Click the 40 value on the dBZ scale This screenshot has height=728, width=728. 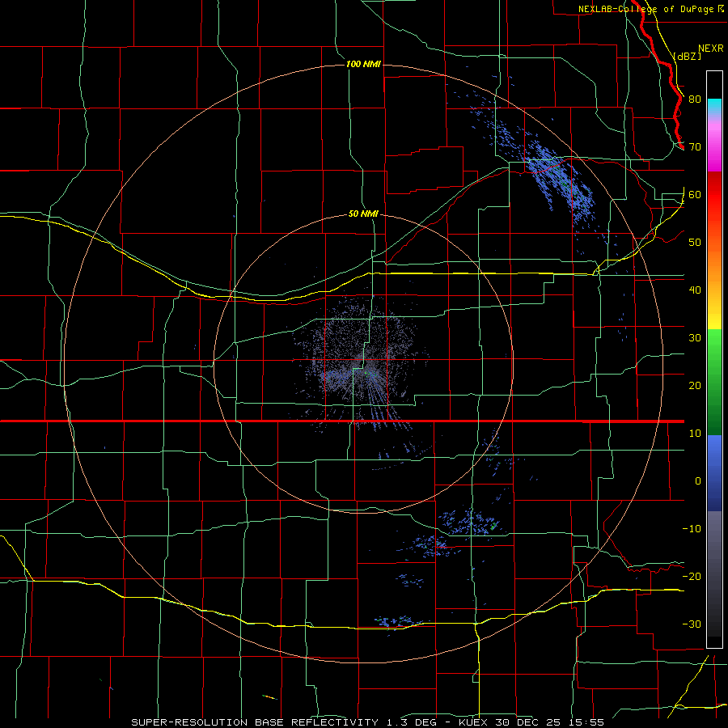click(x=695, y=290)
